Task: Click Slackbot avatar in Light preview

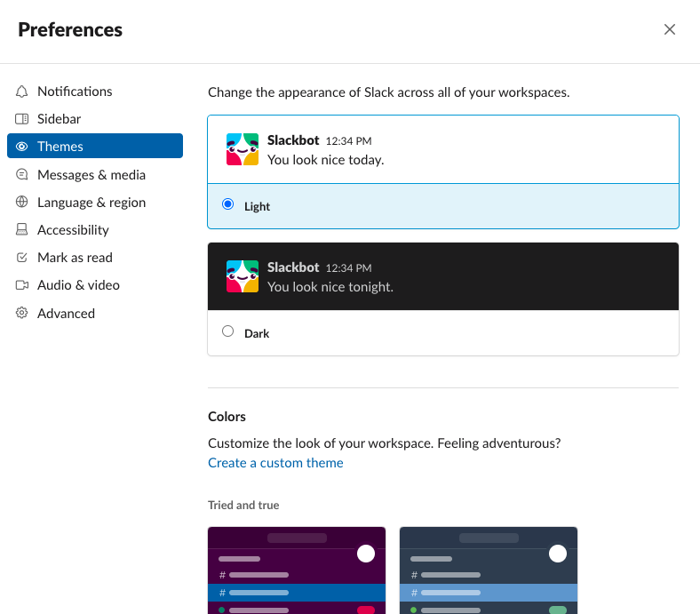Action: point(243,149)
